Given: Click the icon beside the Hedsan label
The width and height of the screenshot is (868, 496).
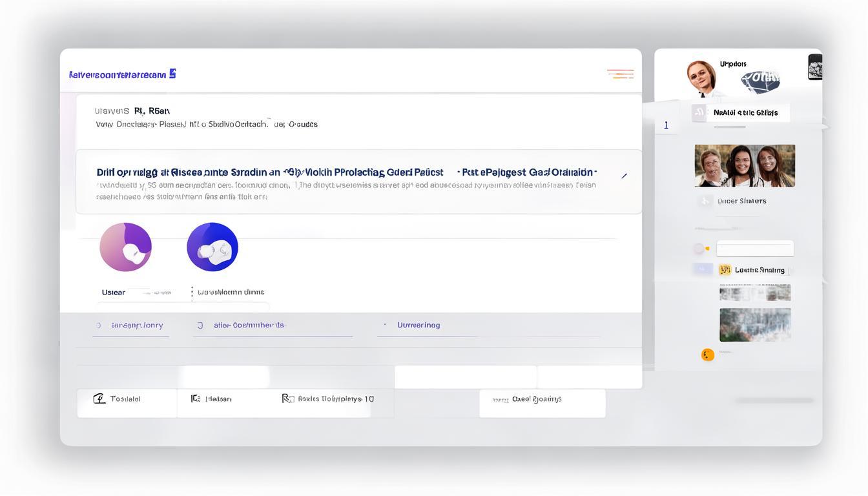Looking at the screenshot, I should coord(195,398).
